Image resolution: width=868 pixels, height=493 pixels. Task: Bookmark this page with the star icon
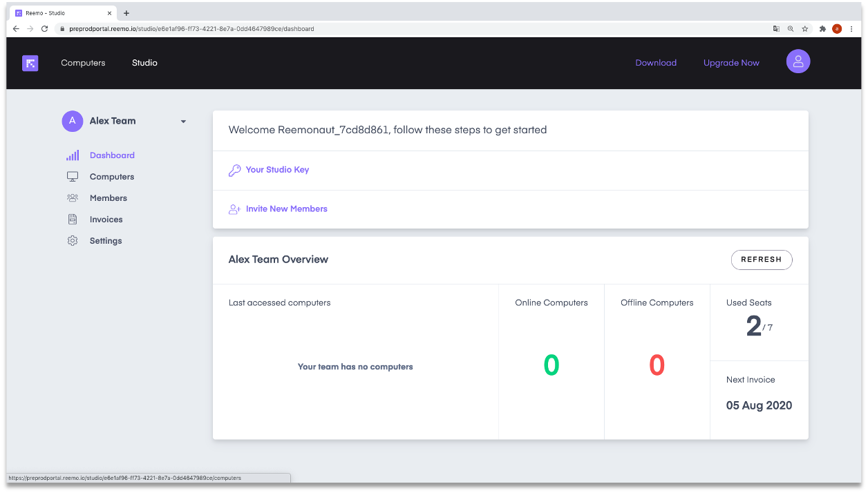click(805, 29)
